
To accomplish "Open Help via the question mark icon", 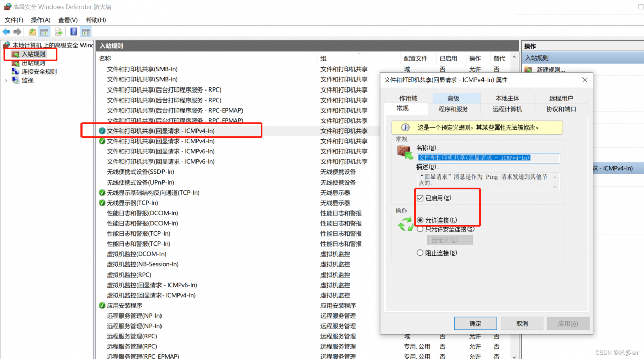I will (x=74, y=32).
